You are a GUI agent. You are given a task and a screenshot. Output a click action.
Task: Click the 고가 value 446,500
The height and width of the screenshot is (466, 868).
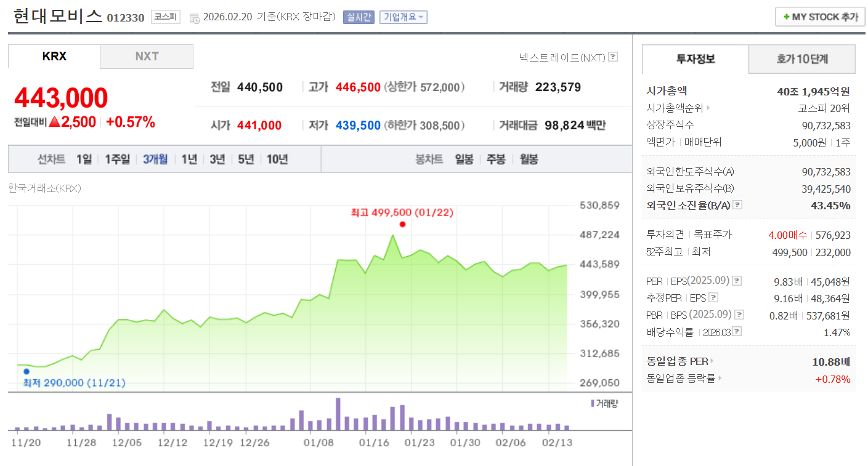[358, 87]
